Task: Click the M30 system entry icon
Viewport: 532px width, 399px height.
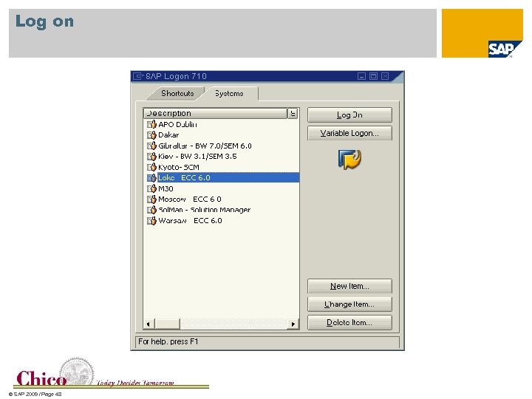Action: click(151, 188)
